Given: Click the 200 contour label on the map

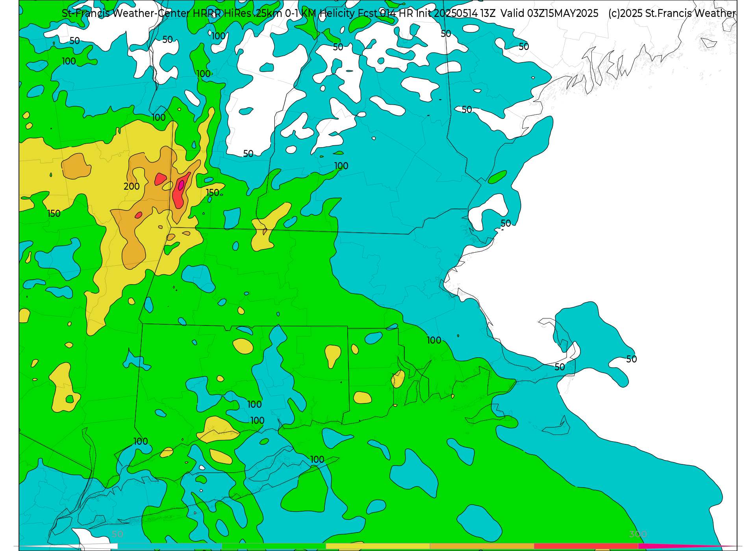Looking at the screenshot, I should 132,187.
